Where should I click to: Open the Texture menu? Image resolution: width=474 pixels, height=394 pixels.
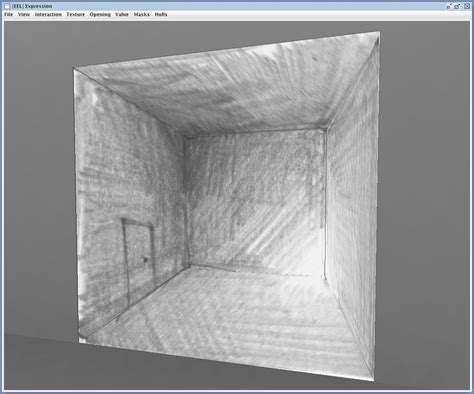coord(76,14)
